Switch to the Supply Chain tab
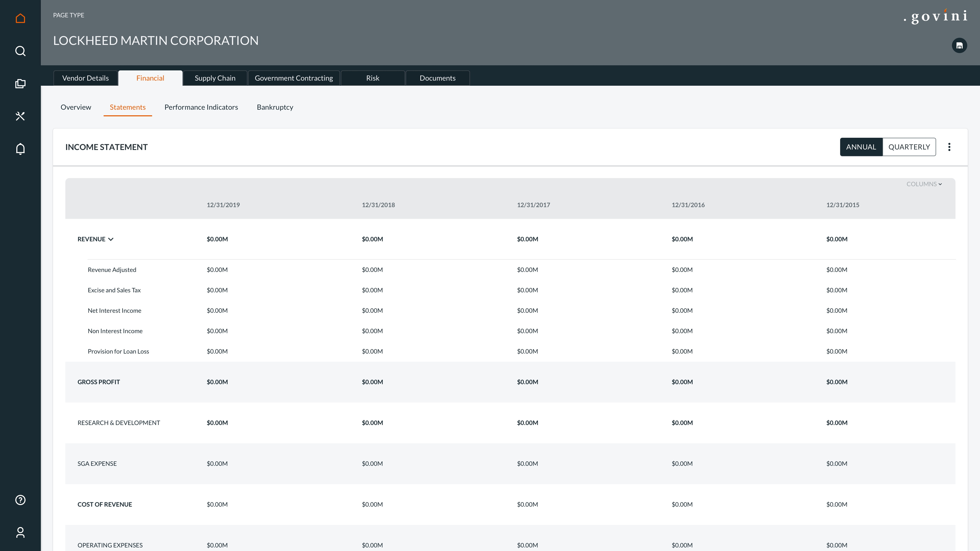Screen dimensions: 980x551 pos(215,78)
